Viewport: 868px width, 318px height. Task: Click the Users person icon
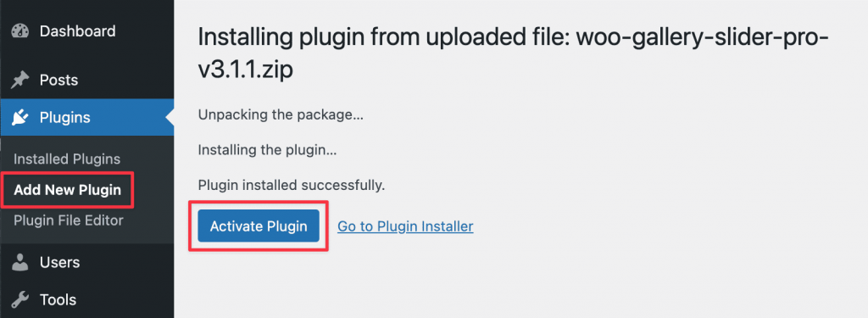point(20,262)
